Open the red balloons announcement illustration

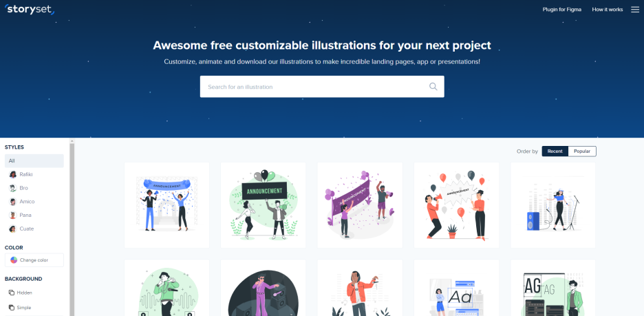[x=456, y=205]
